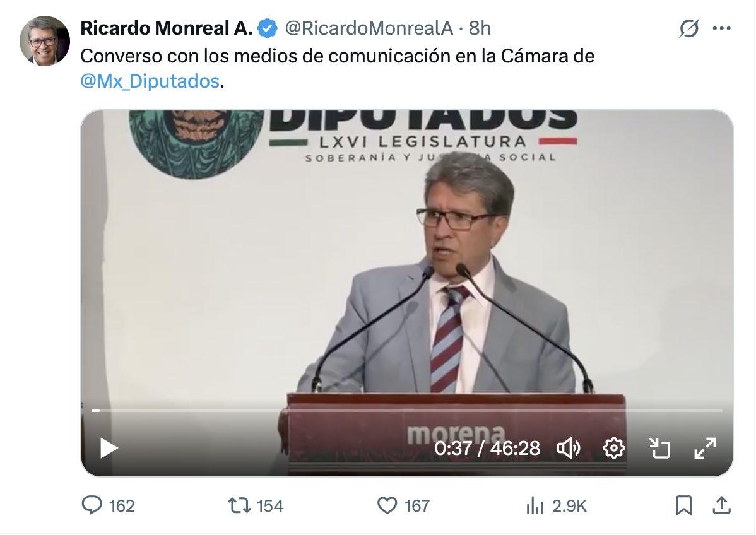Seek on the video progress bar
The image size is (756, 535).
407,411
